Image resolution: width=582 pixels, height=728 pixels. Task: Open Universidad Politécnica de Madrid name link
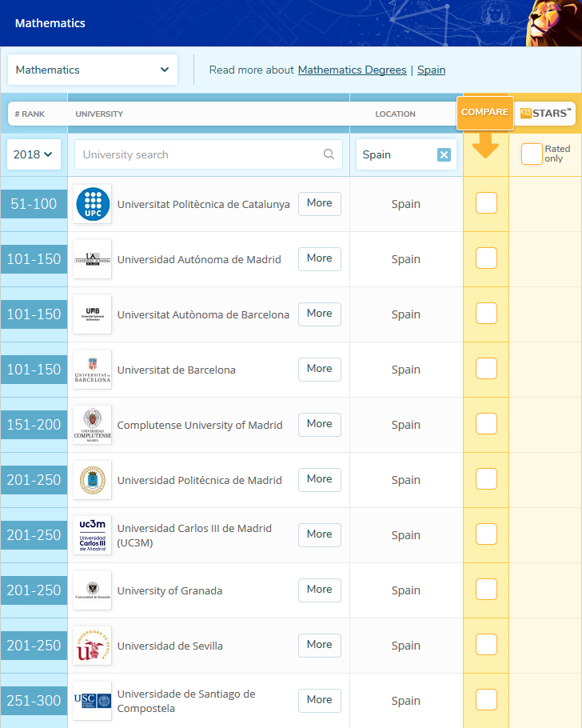coord(200,481)
